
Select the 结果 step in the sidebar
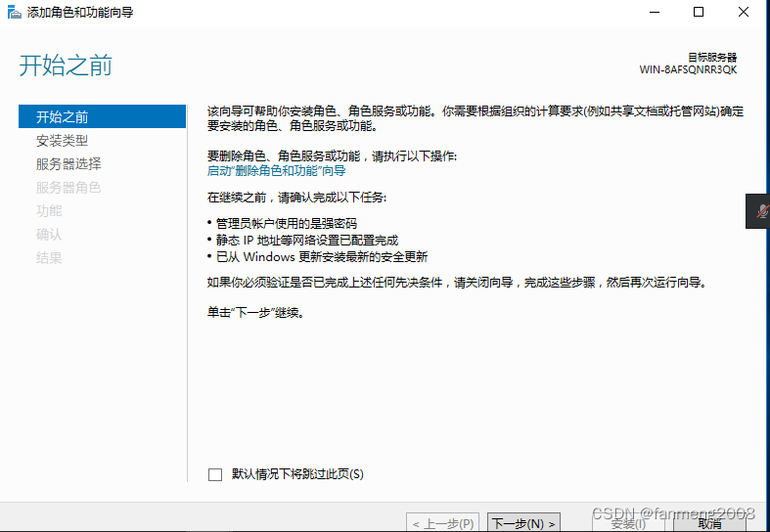49,257
